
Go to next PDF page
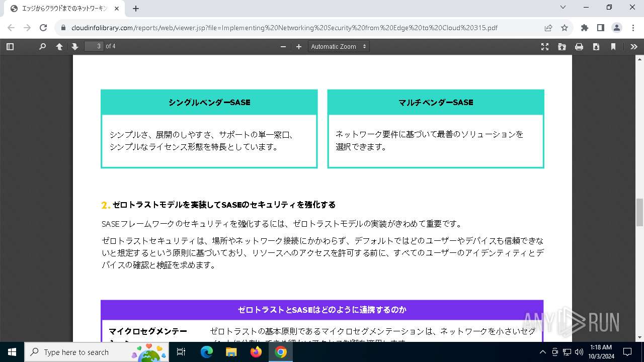click(x=75, y=46)
